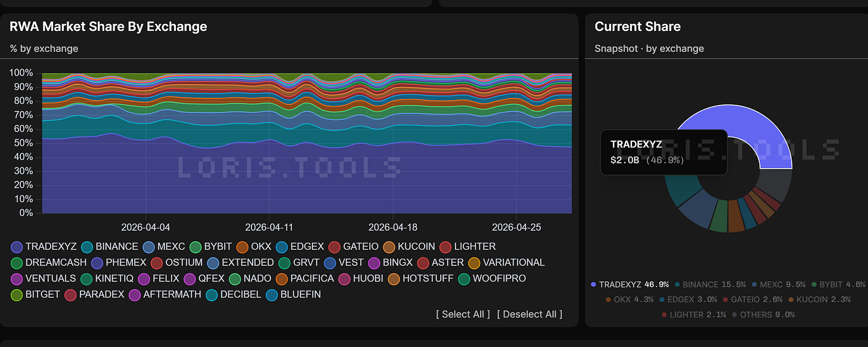Select the WOOFIPRO legend entry
This screenshot has height=347, width=868.
tap(492, 279)
